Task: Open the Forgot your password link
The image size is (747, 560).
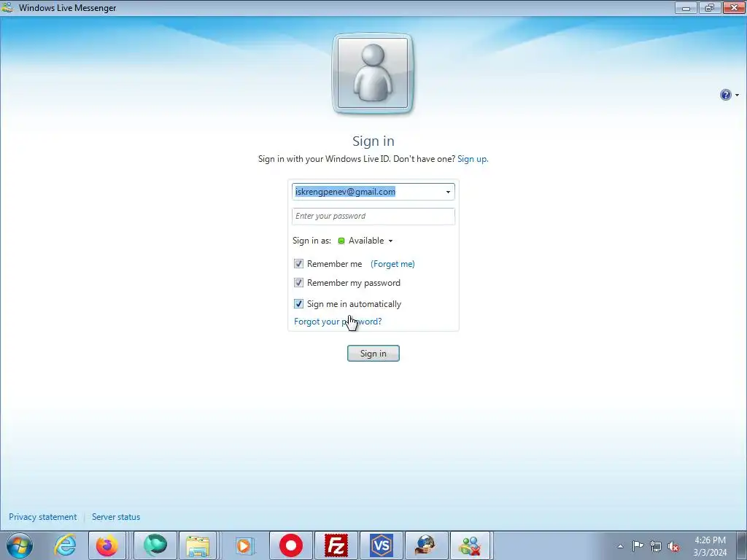Action: (x=338, y=322)
